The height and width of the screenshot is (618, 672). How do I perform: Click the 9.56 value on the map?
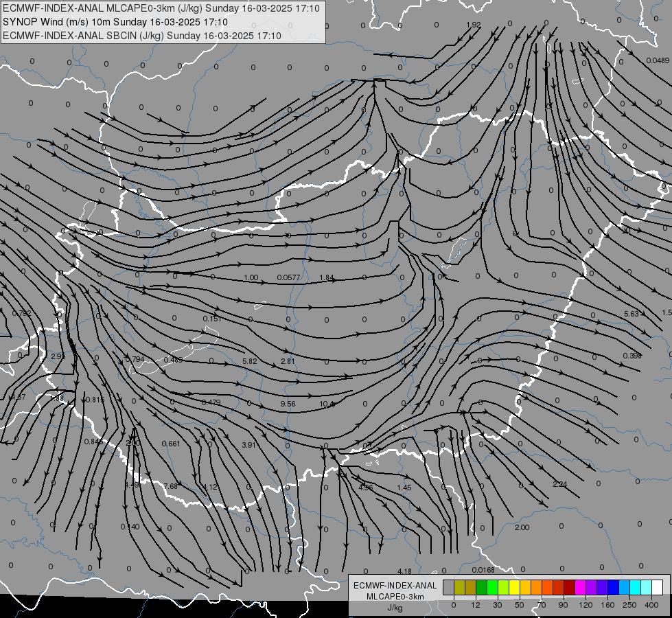point(288,404)
